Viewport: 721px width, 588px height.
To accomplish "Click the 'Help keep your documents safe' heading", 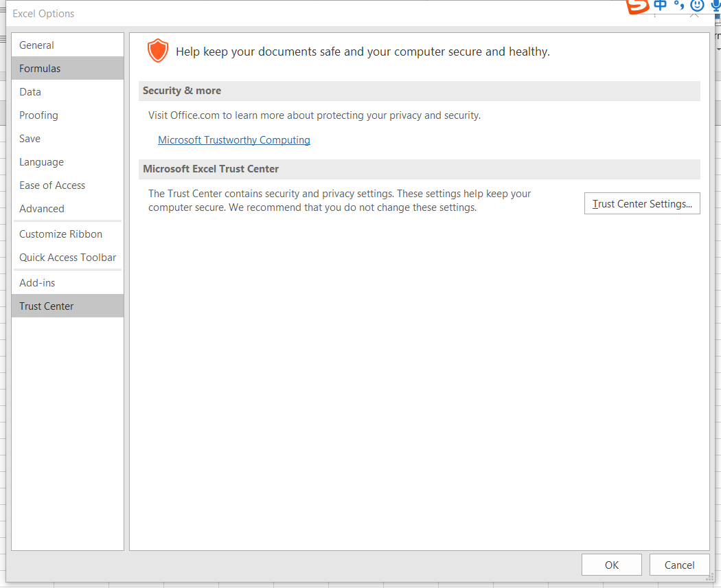I will pos(363,52).
